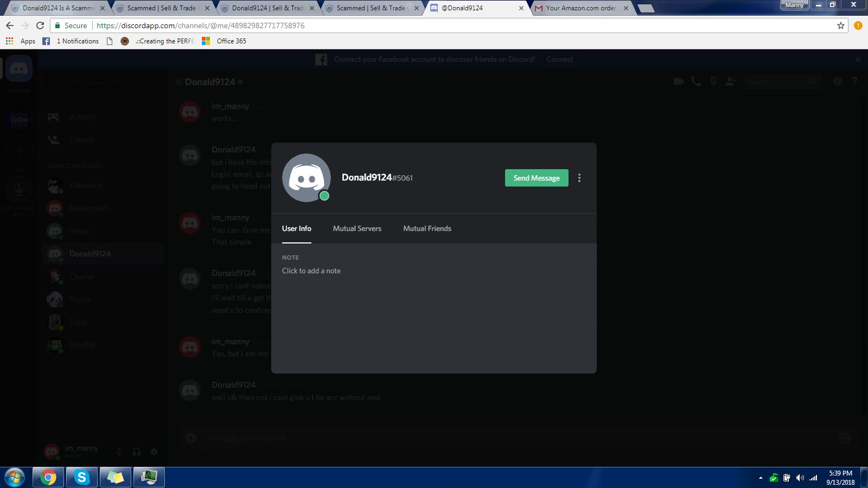This screenshot has width=868, height=488.
Task: Click the Chrome icon in the taskbar
Action: tap(48, 477)
